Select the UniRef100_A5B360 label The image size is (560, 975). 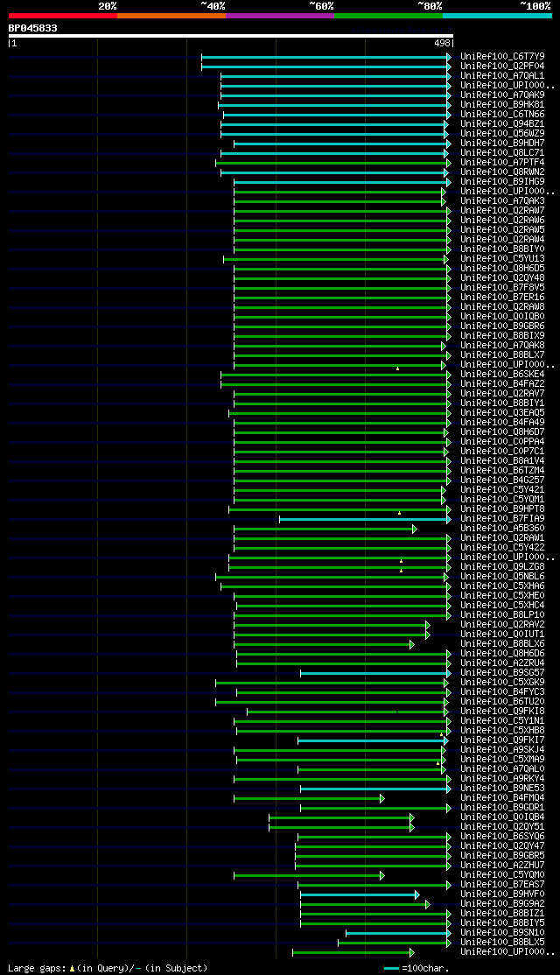point(503,529)
